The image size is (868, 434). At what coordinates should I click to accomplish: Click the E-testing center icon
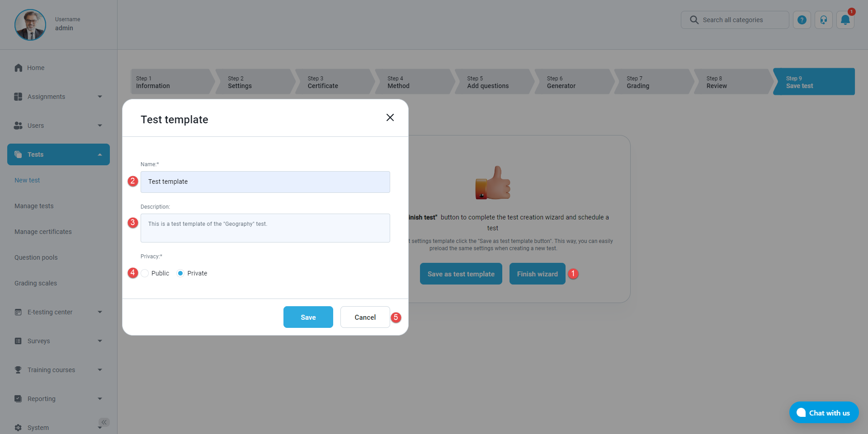pos(18,312)
